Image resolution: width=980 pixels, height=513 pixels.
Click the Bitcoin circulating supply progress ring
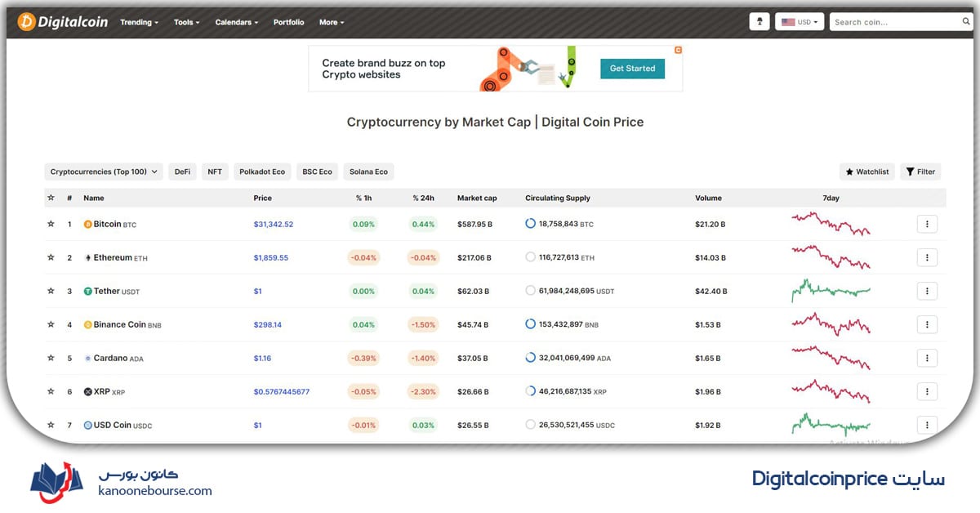(531, 224)
